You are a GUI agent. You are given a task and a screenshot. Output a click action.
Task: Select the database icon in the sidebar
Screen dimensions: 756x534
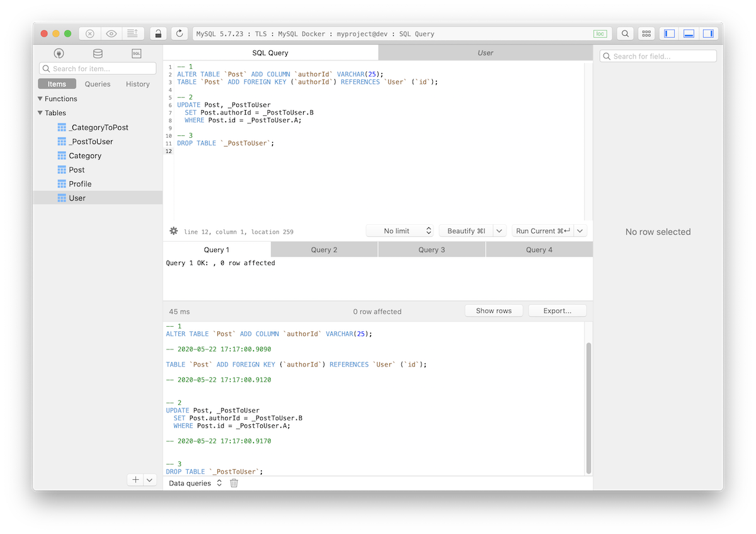[x=97, y=54]
